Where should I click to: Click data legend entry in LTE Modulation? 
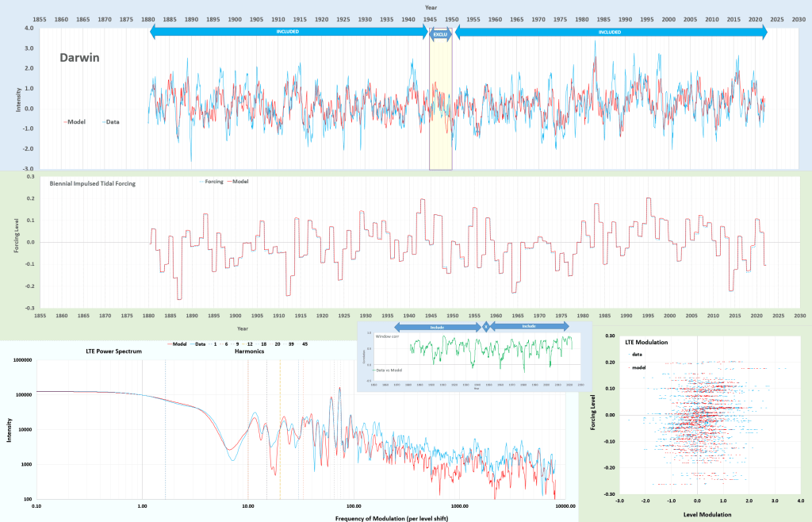tap(634, 356)
